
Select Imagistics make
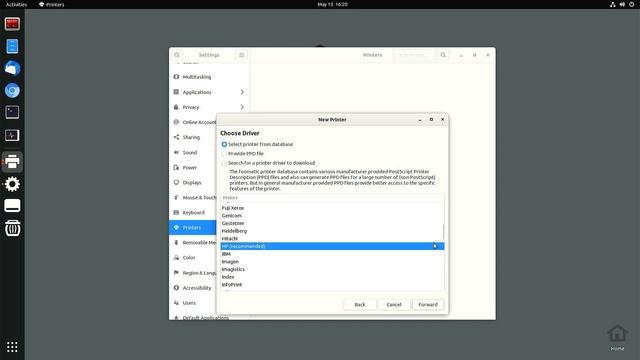point(332,269)
